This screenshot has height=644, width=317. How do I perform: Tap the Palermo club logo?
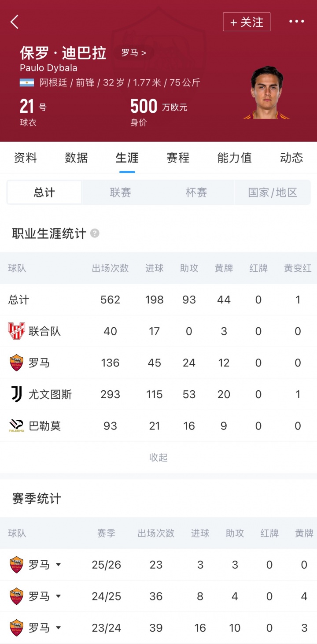tap(17, 426)
